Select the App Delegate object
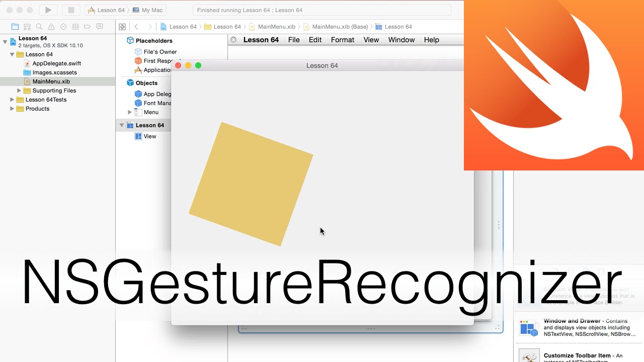The width and height of the screenshot is (644, 362). click(153, 94)
